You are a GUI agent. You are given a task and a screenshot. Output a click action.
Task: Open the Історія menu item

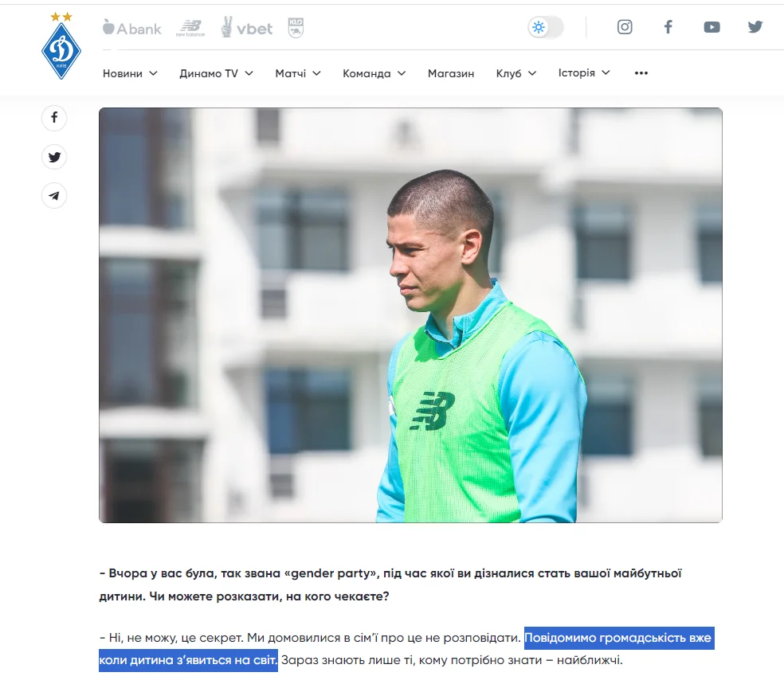pyautogui.click(x=584, y=73)
